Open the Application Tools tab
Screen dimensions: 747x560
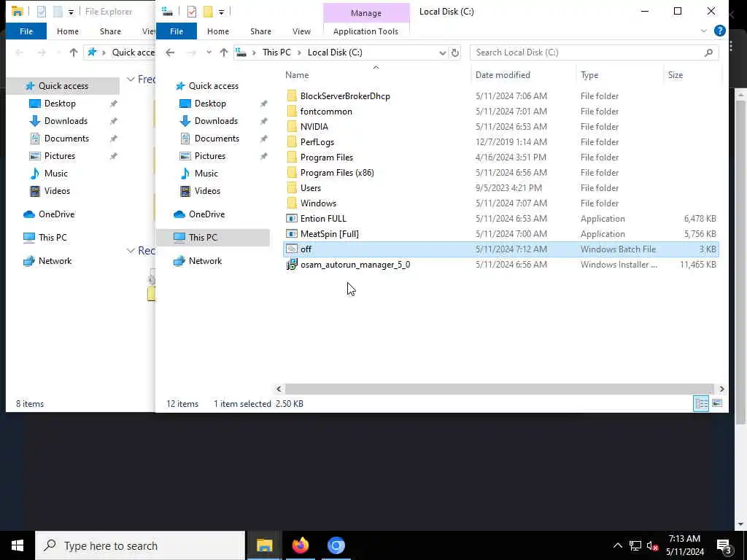[365, 31]
